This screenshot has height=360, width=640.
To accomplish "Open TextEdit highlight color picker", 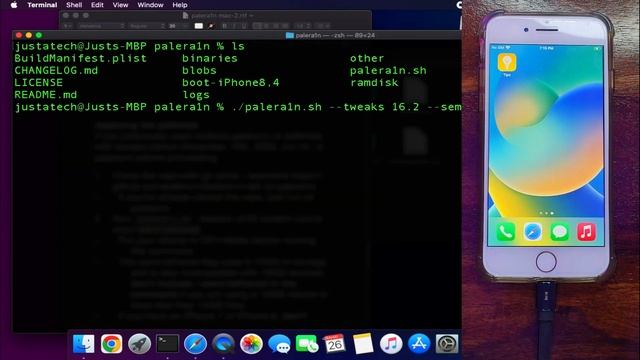I will click(x=211, y=26).
